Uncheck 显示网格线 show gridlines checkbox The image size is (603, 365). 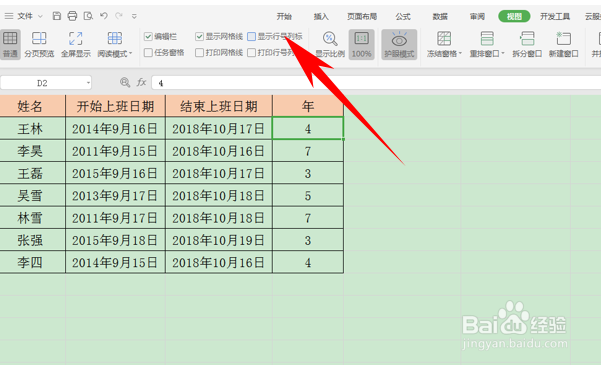[x=199, y=37]
